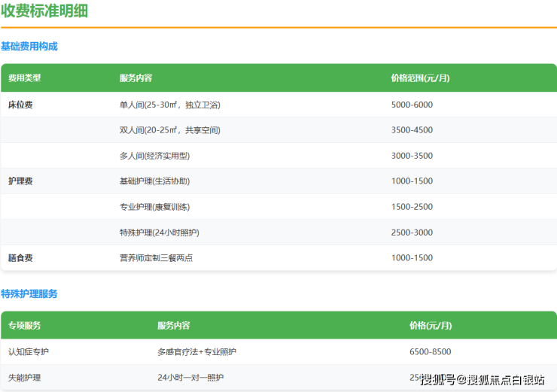Viewport: 557px width, 392px height.
Task: Click the 特殊护理(24小时照护) entry
Action: point(159,232)
